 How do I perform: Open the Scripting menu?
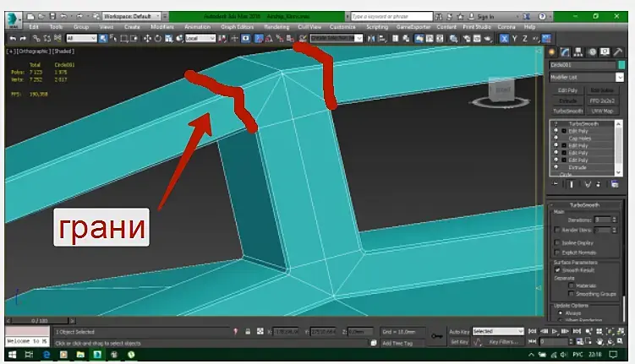click(377, 27)
